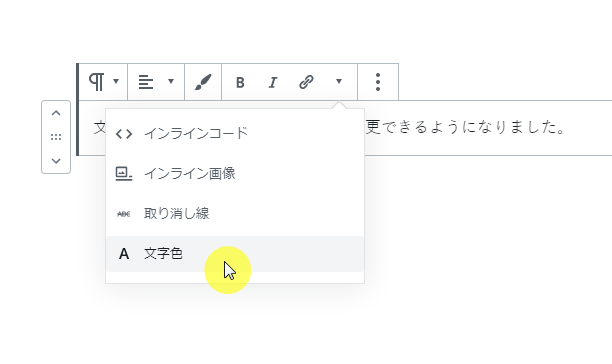Move block up with the up chevron
This screenshot has height=364, width=612.
(x=56, y=113)
